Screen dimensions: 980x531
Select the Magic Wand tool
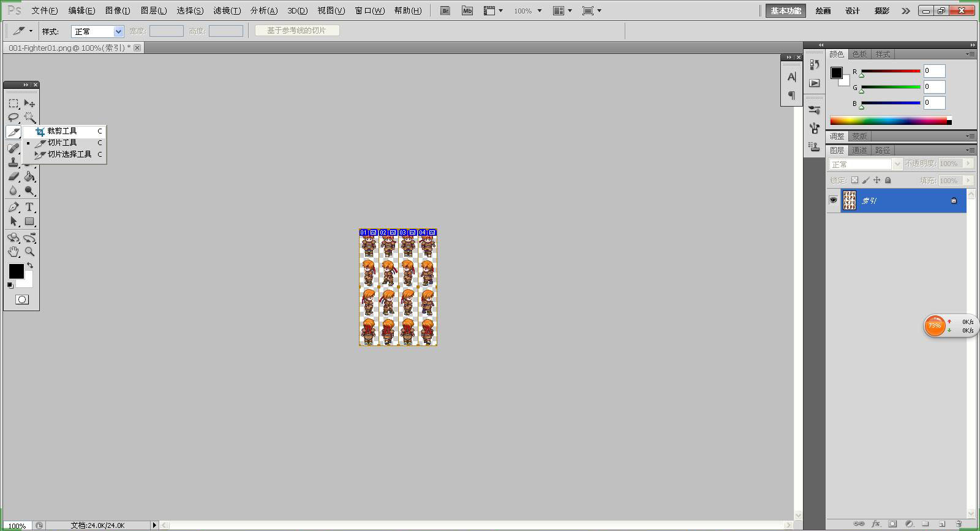pos(29,118)
